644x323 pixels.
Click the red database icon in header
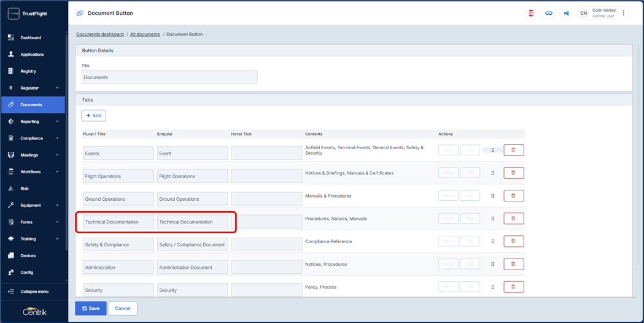pos(532,13)
